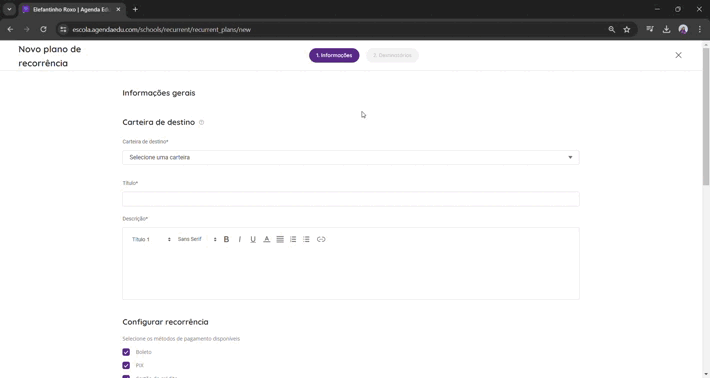Open text color picker in editor toolbar
The width and height of the screenshot is (710, 378).
[x=267, y=239]
